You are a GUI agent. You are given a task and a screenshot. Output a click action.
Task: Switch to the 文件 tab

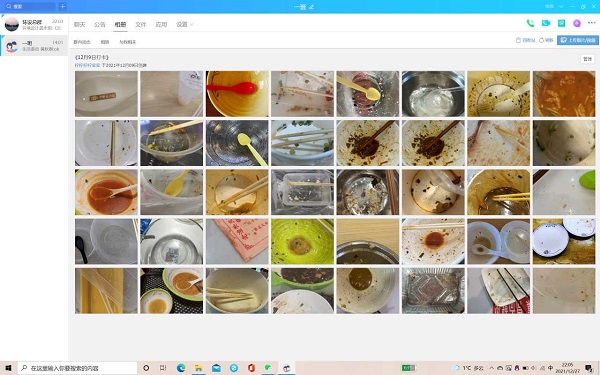(x=140, y=24)
